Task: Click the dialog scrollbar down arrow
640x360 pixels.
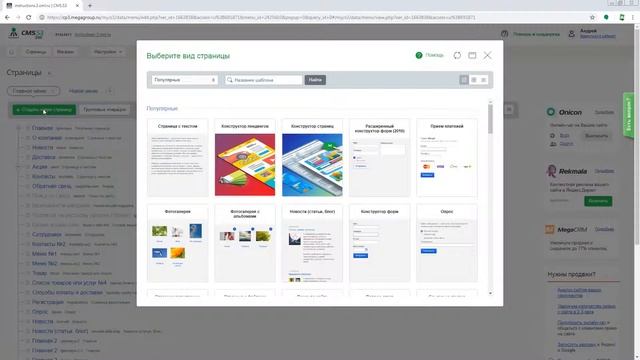Action: (x=490, y=293)
